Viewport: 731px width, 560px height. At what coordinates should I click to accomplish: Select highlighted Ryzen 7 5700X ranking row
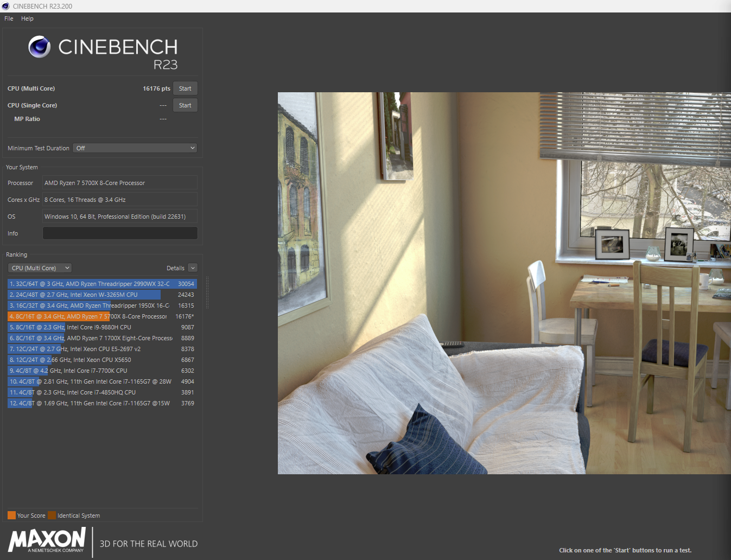click(102, 316)
